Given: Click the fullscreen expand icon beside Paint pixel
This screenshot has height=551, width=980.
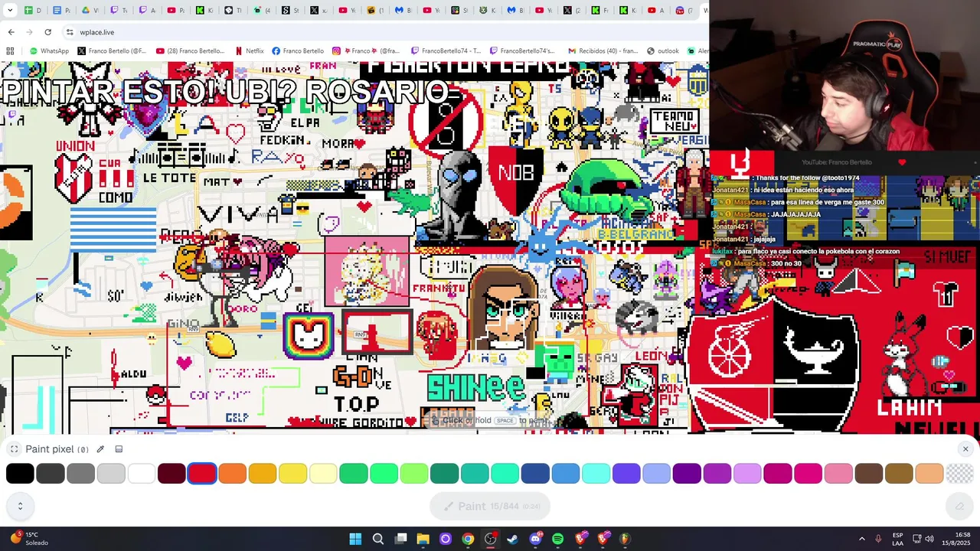Looking at the screenshot, I should click(x=14, y=449).
